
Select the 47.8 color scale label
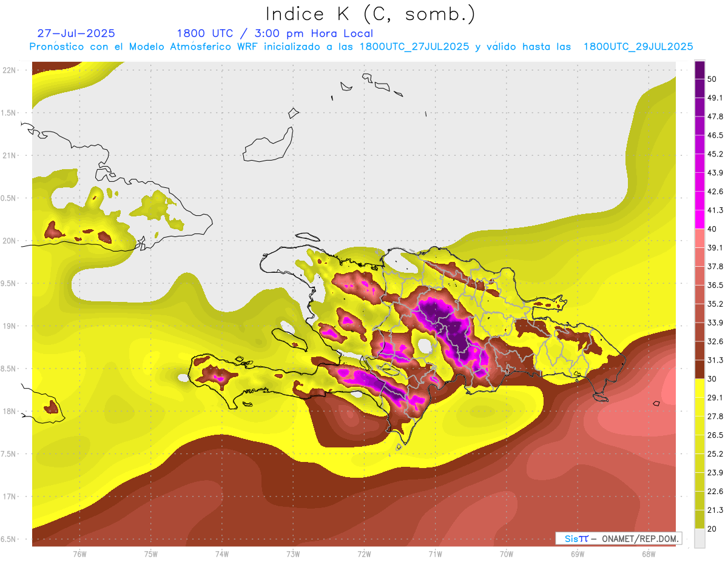point(715,116)
